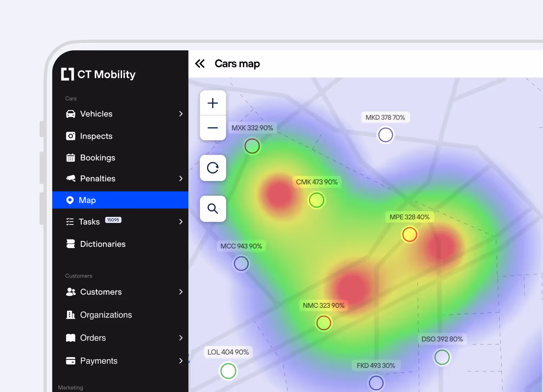
Task: Click the Bookings calendar icon
Action: (71, 158)
